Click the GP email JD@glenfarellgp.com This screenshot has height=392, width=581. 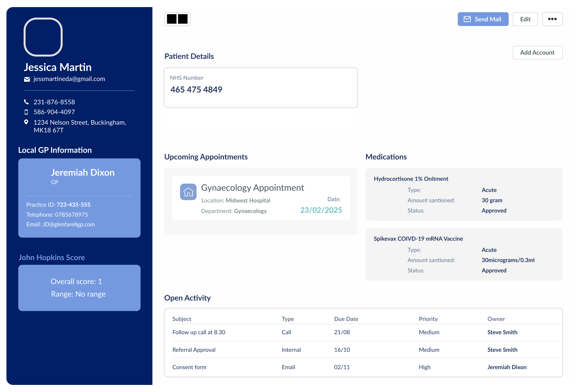tap(68, 224)
